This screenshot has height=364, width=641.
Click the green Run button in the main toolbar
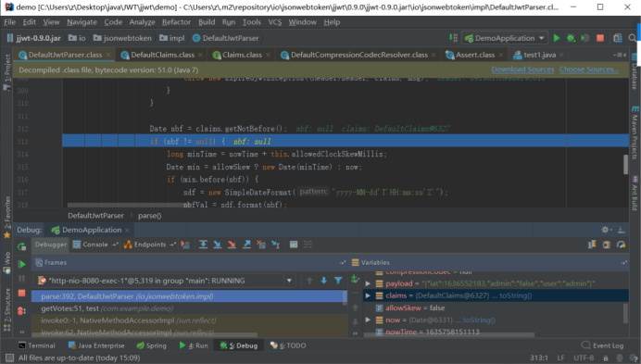tap(557, 38)
